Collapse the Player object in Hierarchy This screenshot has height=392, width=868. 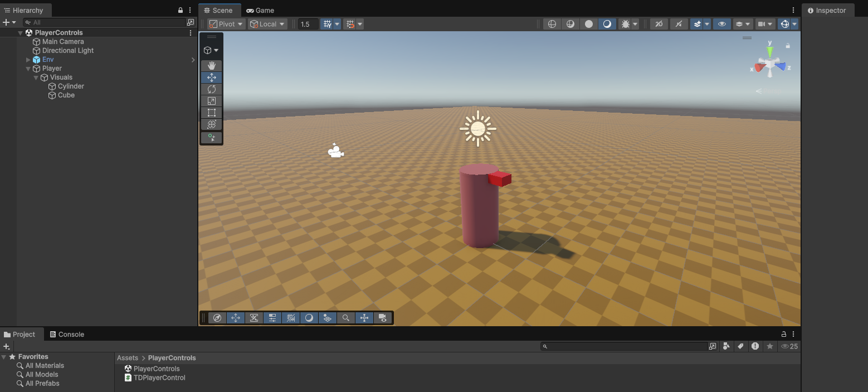pos(28,69)
